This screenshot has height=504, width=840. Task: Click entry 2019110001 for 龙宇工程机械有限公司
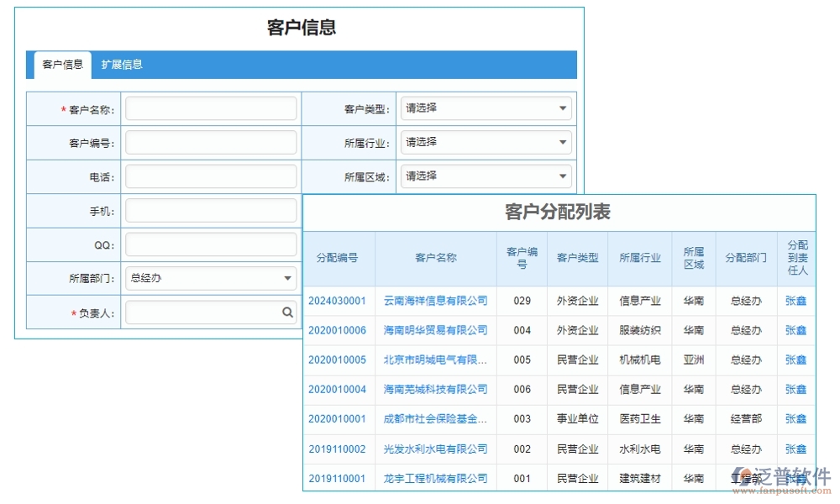[x=339, y=478]
